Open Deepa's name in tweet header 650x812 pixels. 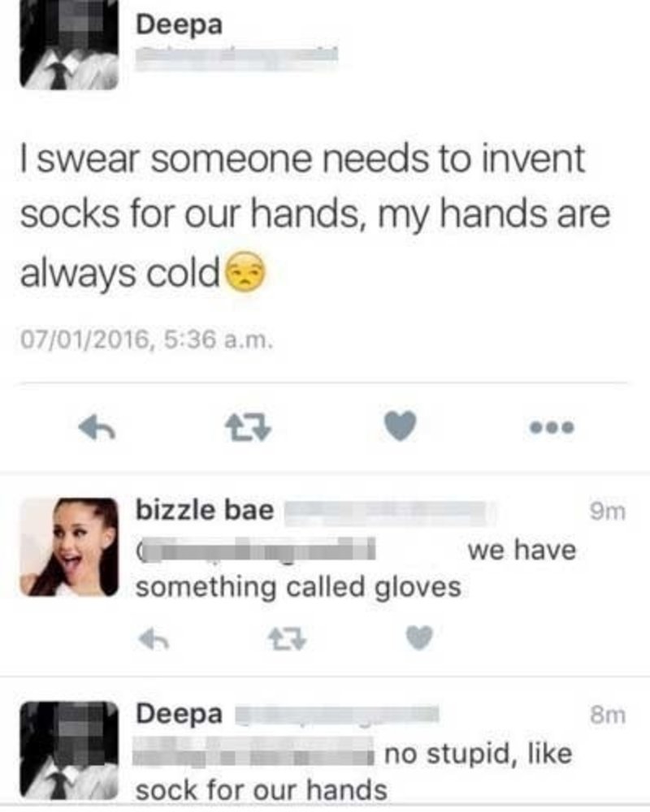(180, 25)
